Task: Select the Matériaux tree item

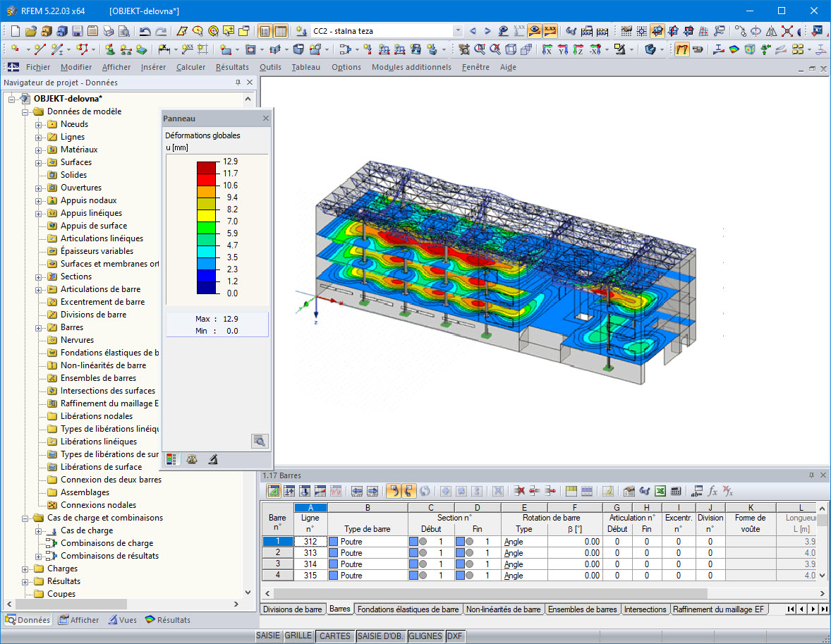Action: point(79,150)
